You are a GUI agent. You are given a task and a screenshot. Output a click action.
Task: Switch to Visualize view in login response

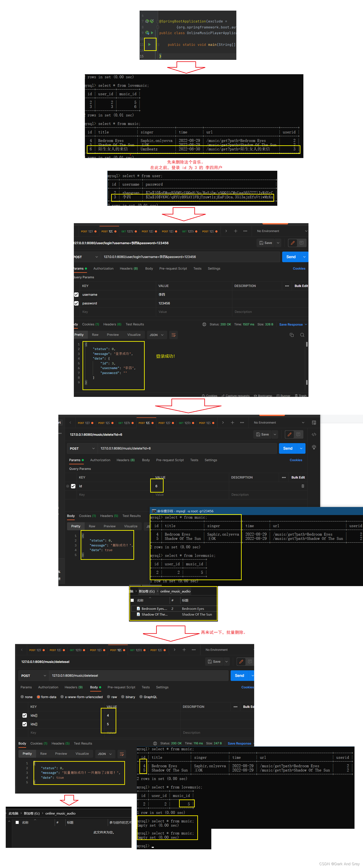coord(134,335)
